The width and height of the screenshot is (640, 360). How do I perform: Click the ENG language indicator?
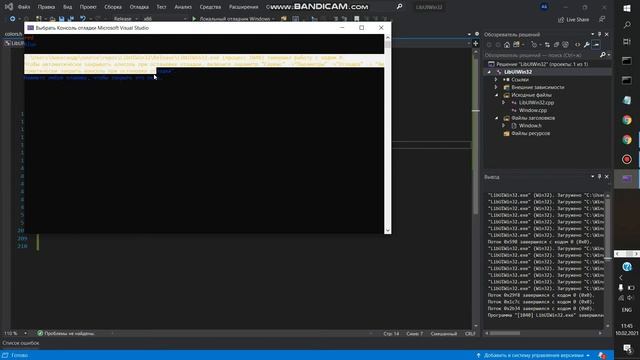(x=627, y=310)
